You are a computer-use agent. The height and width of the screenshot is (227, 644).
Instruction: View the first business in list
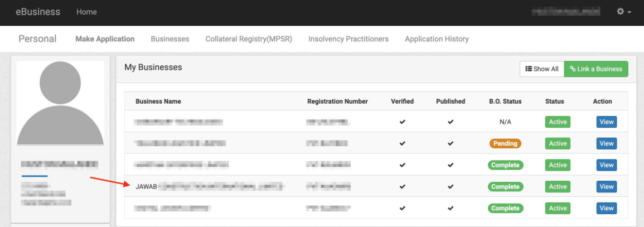[x=607, y=122]
